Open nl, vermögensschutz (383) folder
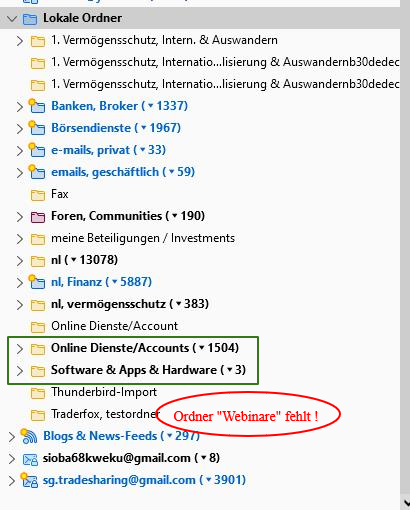Screen dimensions: 410x510 [130, 304]
